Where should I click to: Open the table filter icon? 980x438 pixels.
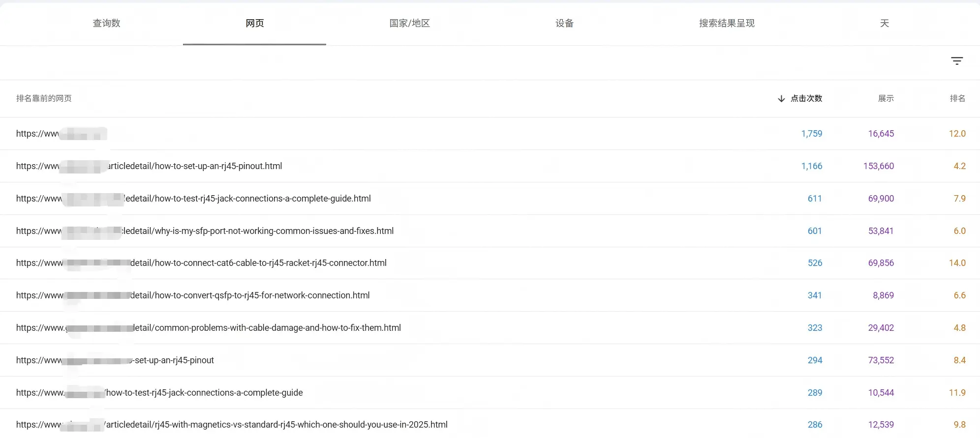957,61
